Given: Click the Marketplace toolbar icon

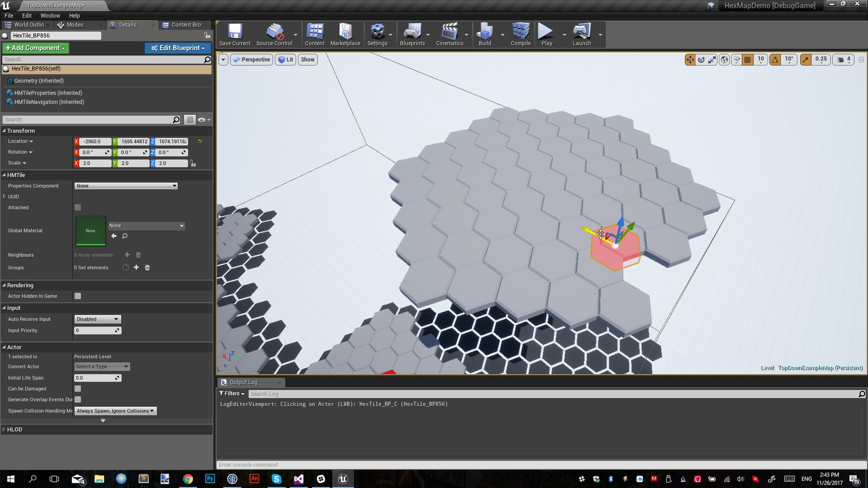Looking at the screenshot, I should click(345, 33).
